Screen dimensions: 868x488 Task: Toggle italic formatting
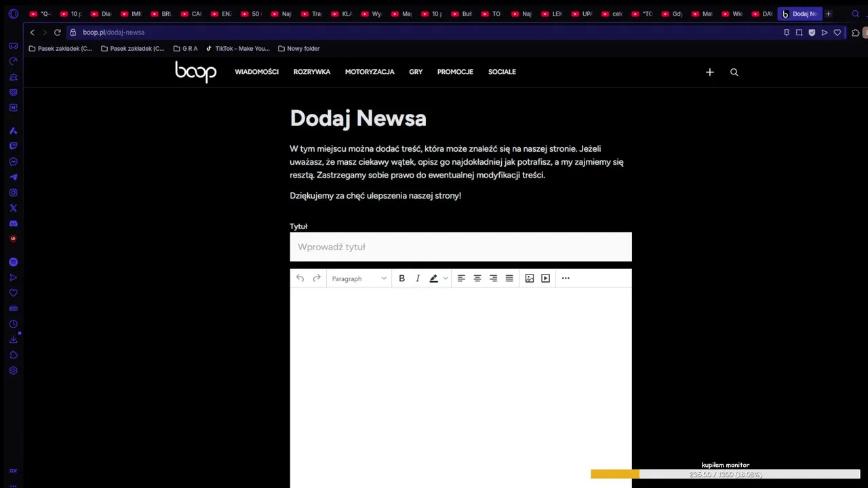click(418, 279)
